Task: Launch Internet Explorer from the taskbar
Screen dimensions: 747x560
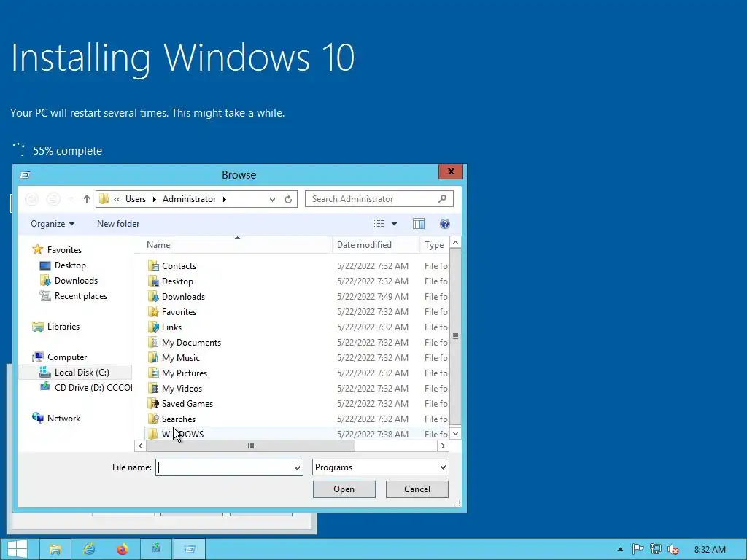Action: tap(89, 549)
